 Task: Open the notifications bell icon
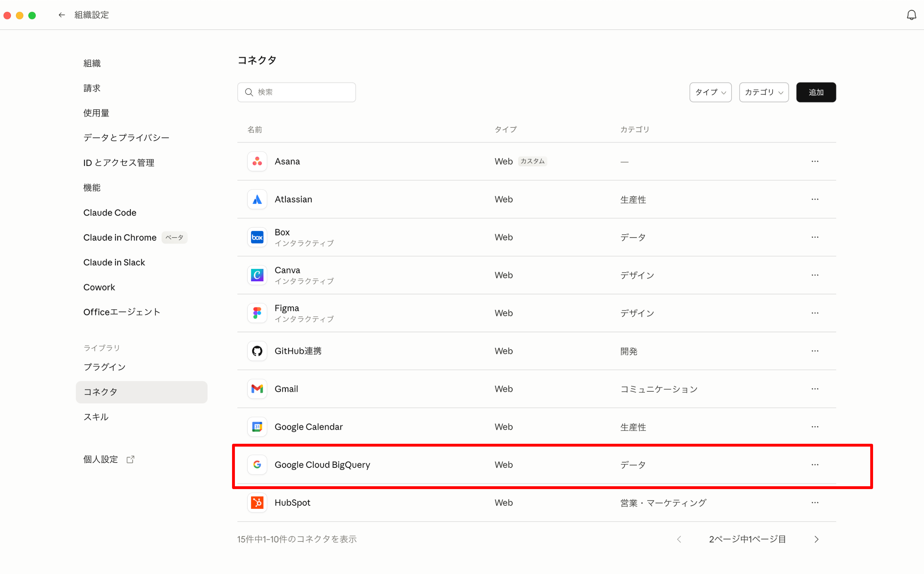(x=911, y=15)
